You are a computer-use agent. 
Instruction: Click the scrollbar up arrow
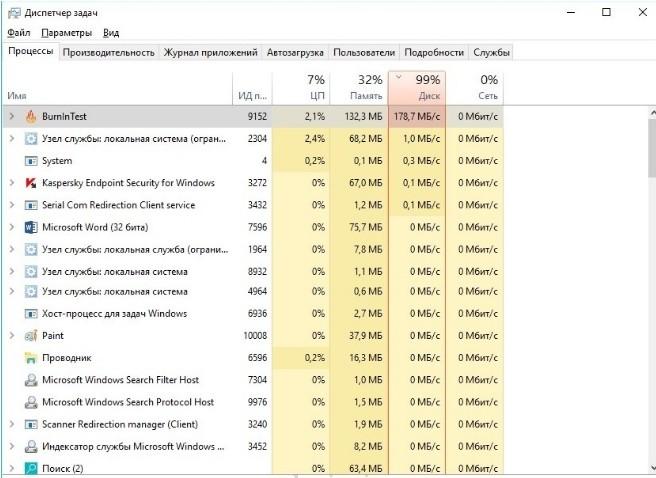coord(652,112)
